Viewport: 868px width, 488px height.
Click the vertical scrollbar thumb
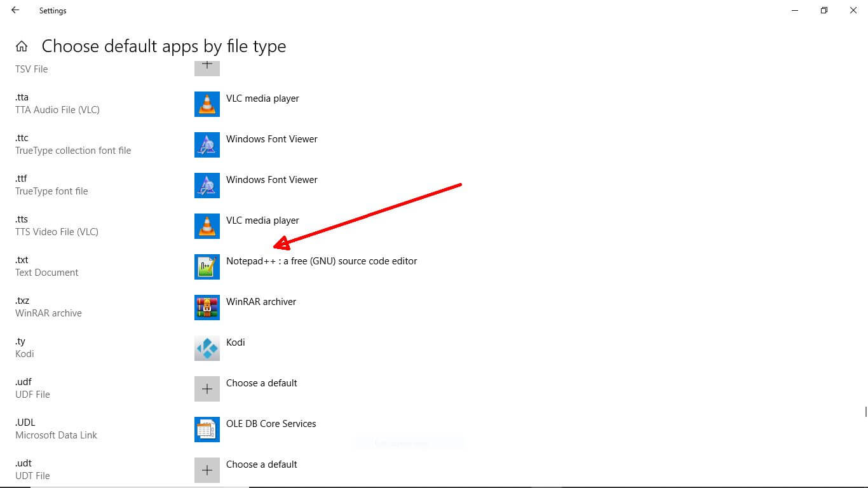(x=865, y=412)
